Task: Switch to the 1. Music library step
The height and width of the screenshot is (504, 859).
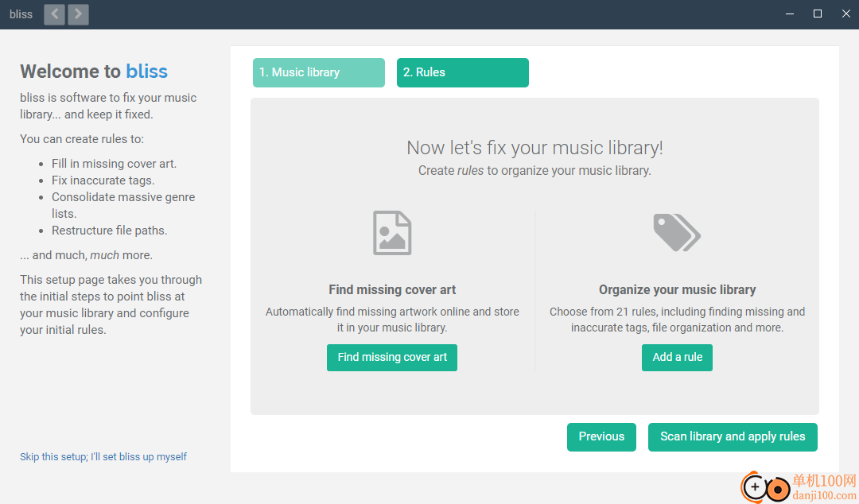Action: tap(319, 72)
